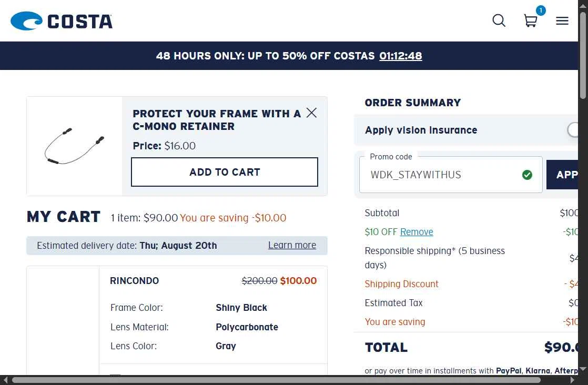This screenshot has height=385, width=588.
Task: Click the vertical scrollbar down arrow
Action: (583, 369)
